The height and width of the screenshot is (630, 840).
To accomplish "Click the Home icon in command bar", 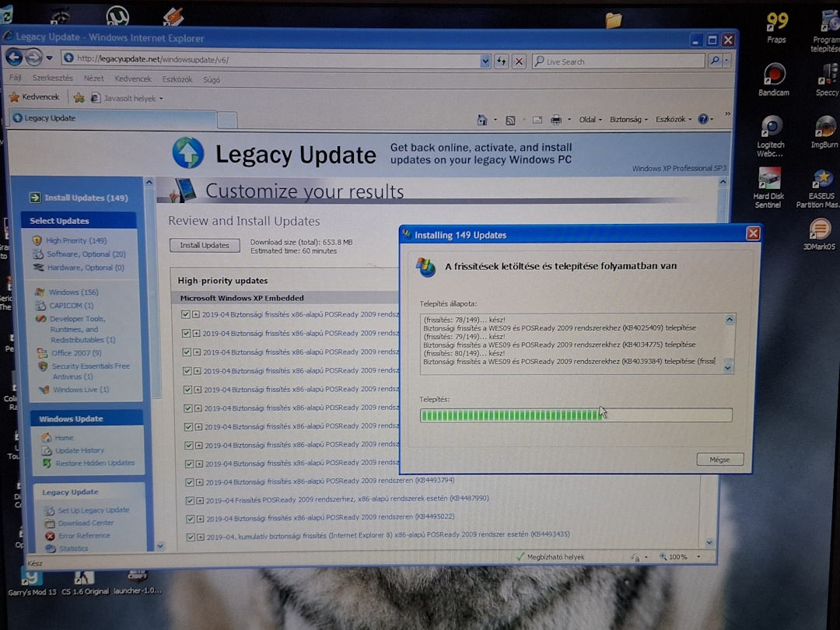I will point(482,120).
